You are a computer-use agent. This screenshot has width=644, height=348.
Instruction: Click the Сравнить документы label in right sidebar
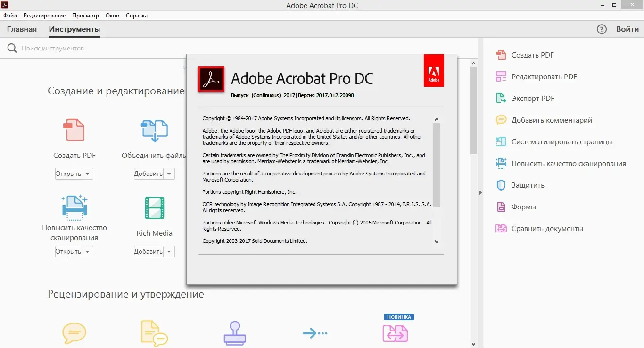tap(547, 229)
